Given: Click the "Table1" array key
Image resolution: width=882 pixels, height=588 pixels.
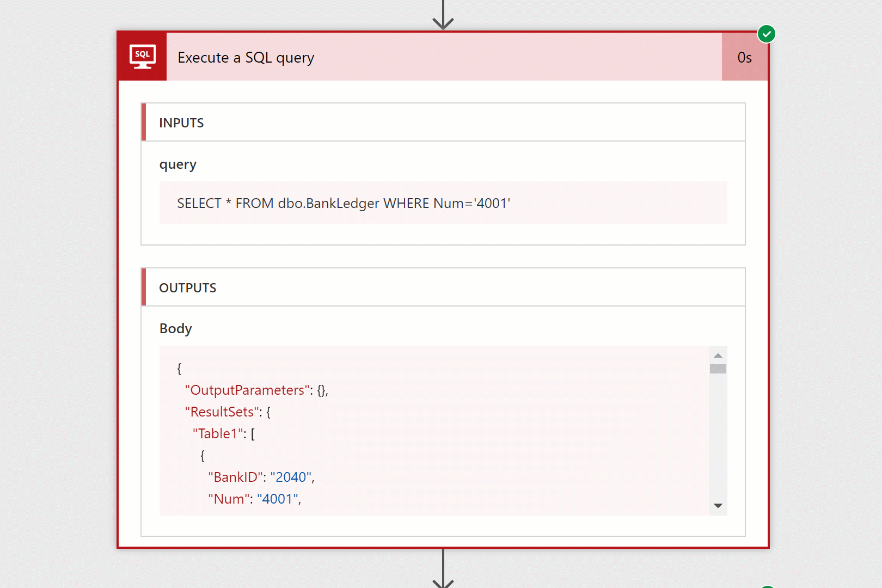Looking at the screenshot, I should 218,434.
